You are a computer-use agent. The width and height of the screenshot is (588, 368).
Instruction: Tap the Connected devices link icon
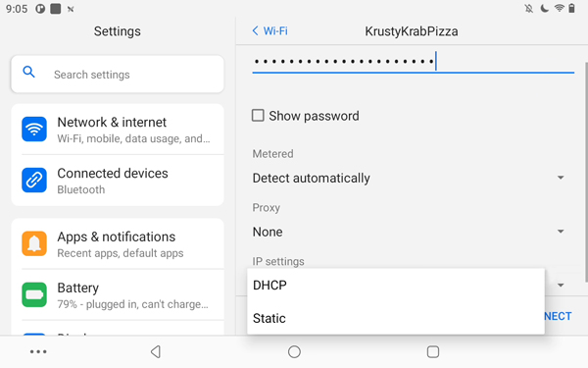coord(34,181)
